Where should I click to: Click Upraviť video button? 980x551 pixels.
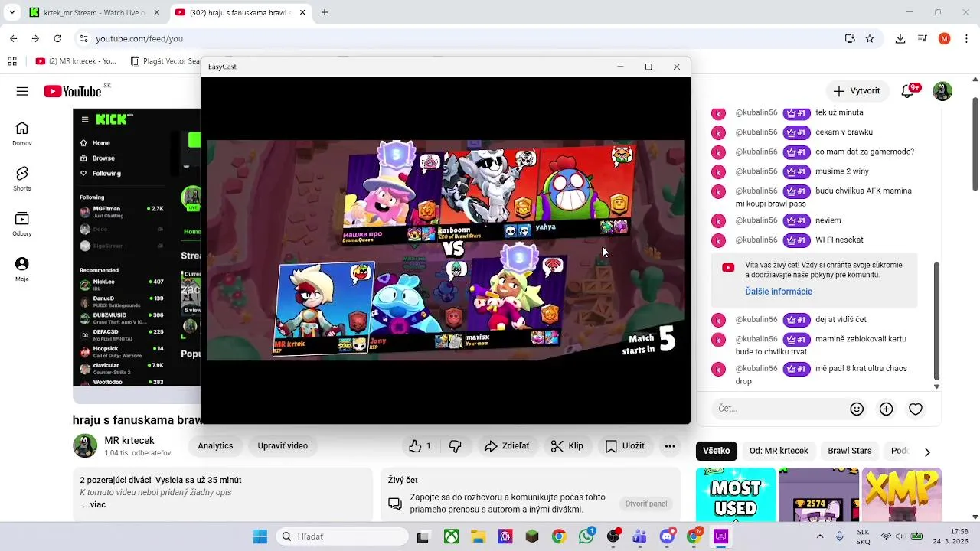click(283, 446)
